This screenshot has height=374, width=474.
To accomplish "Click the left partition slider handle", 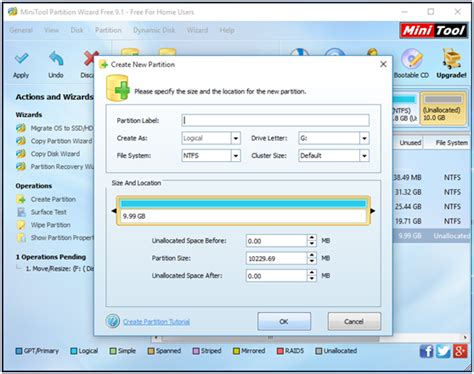I will 114,211.
